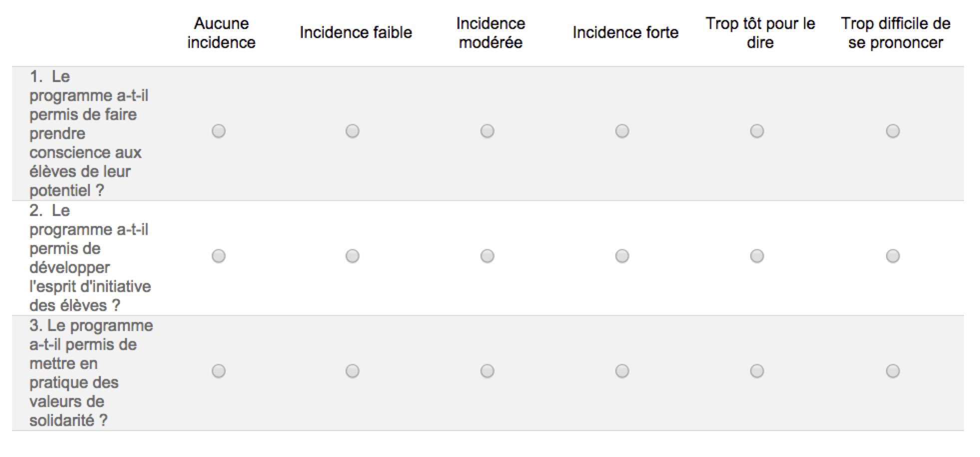Click the question 2 text about esprit d'initiative
Image resolution: width=980 pixels, height=457 pixels.
click(x=90, y=258)
